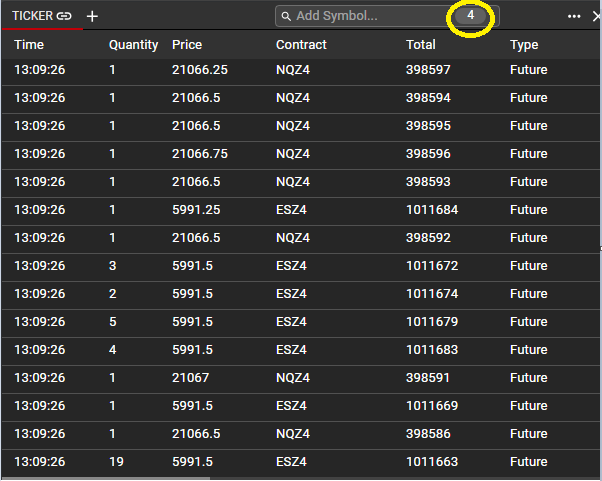Sort by the Total column header

tap(421, 45)
